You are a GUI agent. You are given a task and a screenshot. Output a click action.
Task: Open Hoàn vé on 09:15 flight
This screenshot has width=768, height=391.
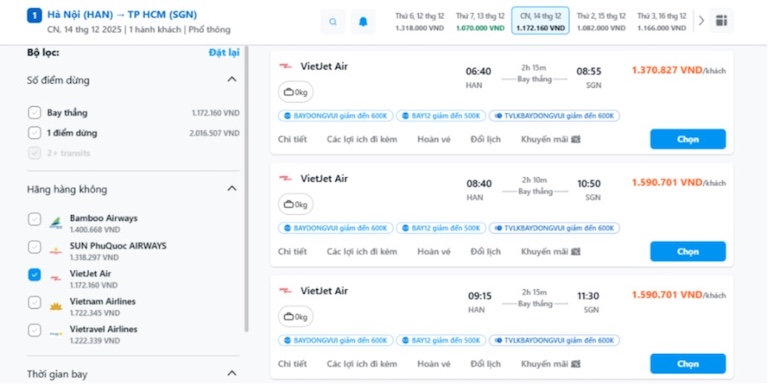pos(433,364)
